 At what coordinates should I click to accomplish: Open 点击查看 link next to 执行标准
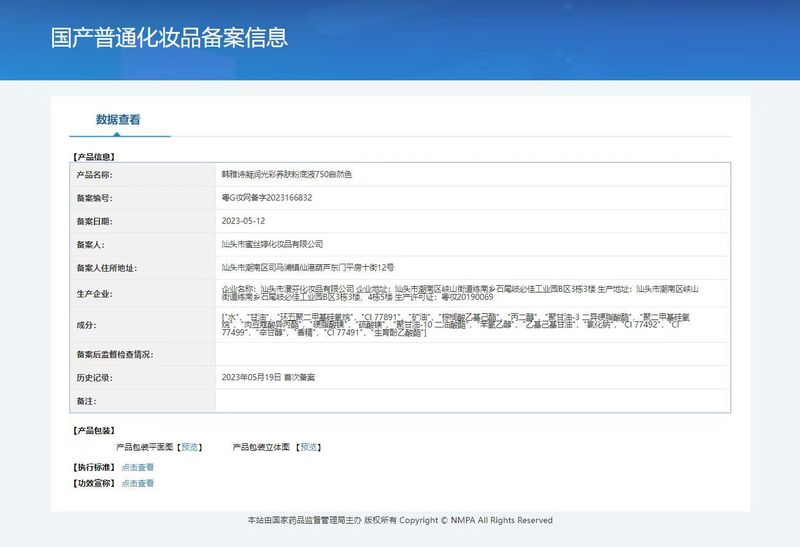coord(137,467)
